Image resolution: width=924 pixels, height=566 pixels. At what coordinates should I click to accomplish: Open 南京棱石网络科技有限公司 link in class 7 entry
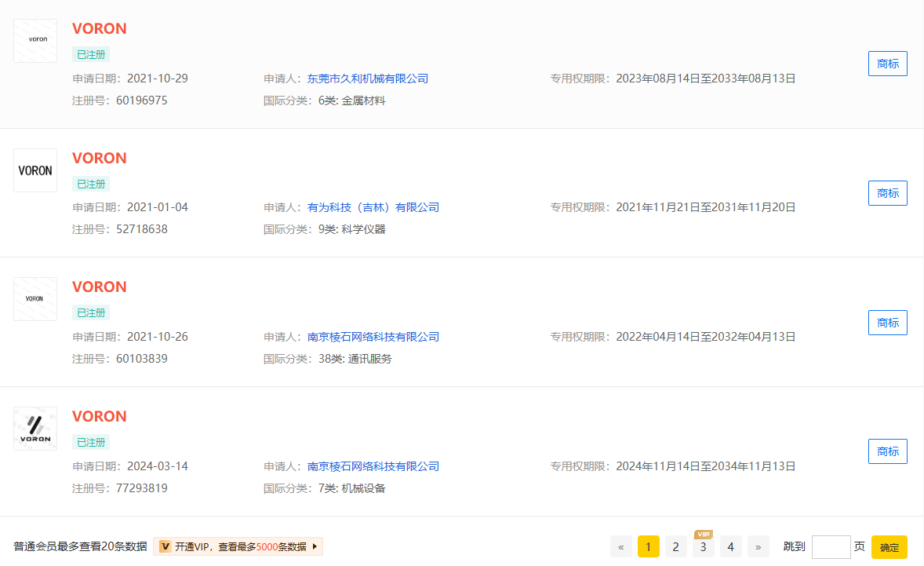click(373, 466)
